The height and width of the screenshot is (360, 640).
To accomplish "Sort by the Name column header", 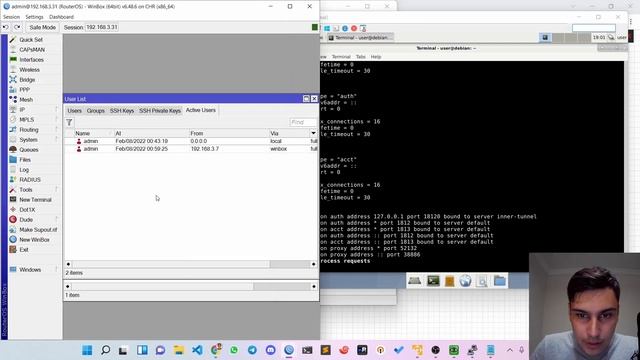I will (92, 133).
